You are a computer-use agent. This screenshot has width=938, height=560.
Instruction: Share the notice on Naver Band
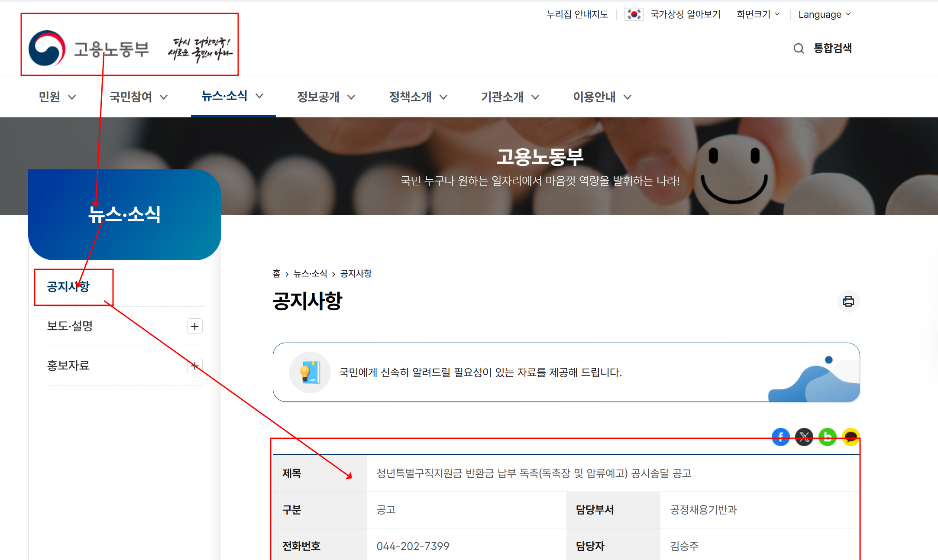coord(827,437)
